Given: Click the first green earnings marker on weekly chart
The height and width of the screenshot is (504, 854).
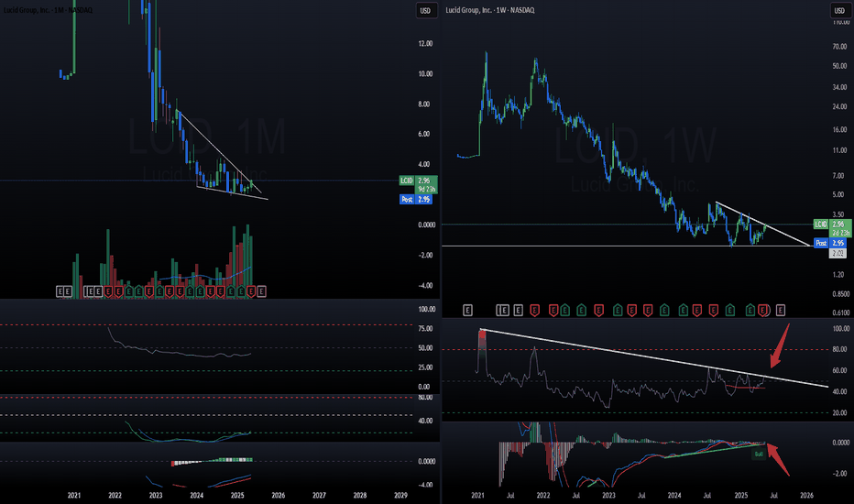Looking at the screenshot, I should [x=564, y=310].
